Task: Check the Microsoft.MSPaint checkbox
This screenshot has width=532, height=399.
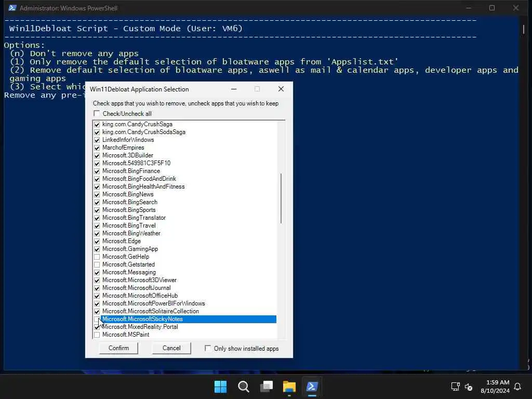Action: [x=97, y=335]
